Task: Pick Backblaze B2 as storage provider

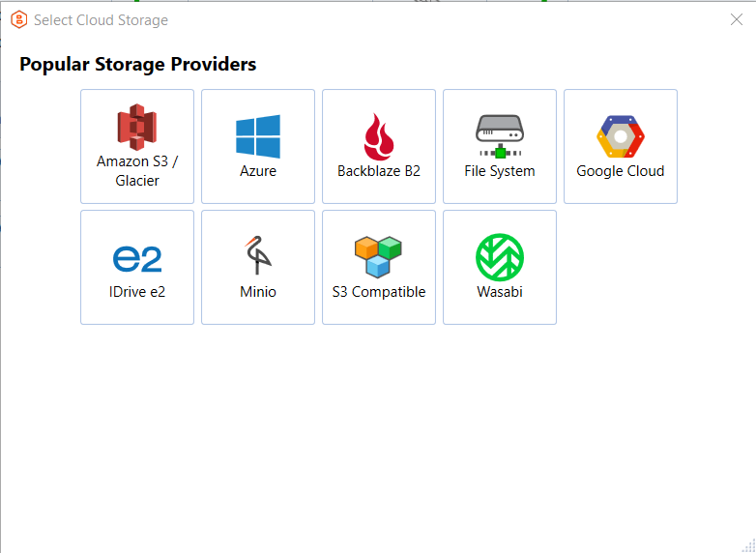Action: pos(379,147)
